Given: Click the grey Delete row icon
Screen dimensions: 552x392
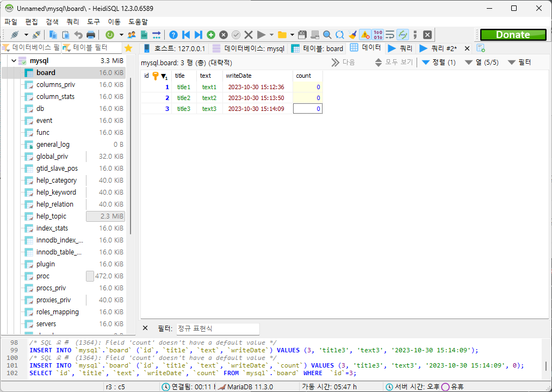Looking at the screenshot, I should point(224,35).
